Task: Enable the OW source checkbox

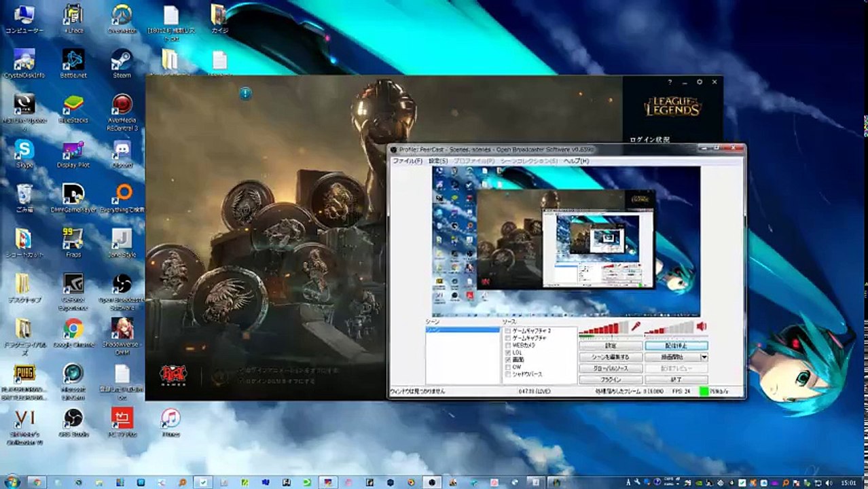Action: pyautogui.click(x=507, y=367)
